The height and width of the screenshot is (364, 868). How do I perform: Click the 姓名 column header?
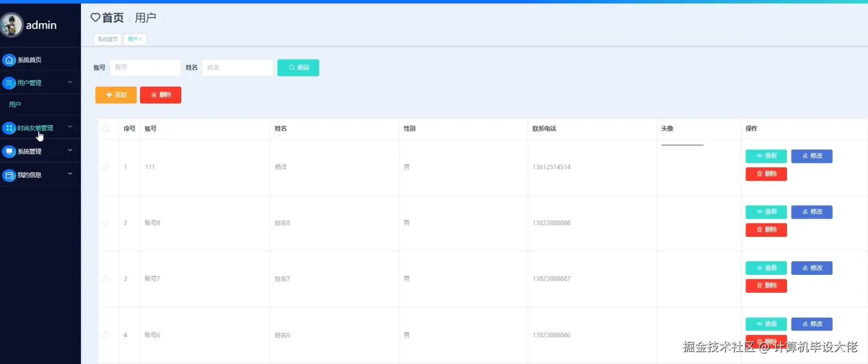[x=281, y=129]
